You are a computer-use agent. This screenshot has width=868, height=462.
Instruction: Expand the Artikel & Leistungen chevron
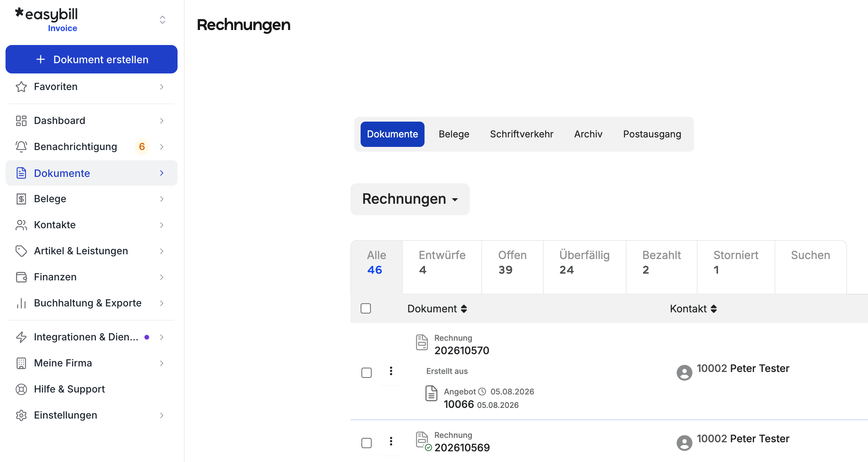click(162, 251)
